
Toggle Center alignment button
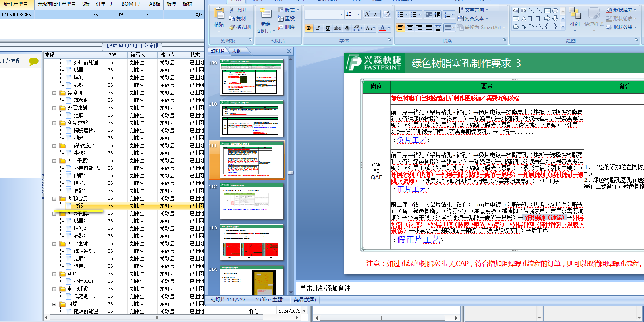tap(409, 28)
